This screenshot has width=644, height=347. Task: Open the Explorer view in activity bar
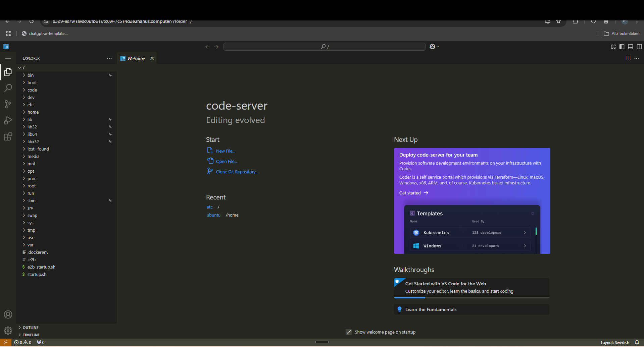(8, 72)
